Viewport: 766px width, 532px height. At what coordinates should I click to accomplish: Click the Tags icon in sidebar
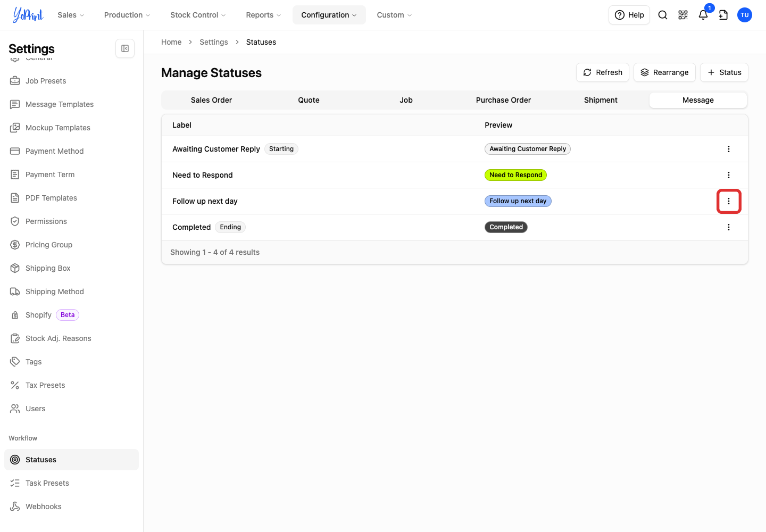click(15, 362)
